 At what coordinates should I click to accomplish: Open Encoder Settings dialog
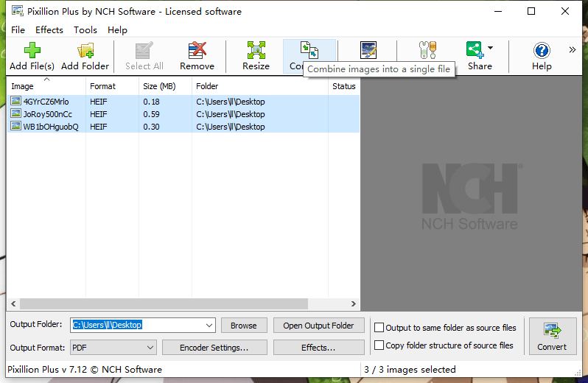tap(214, 348)
